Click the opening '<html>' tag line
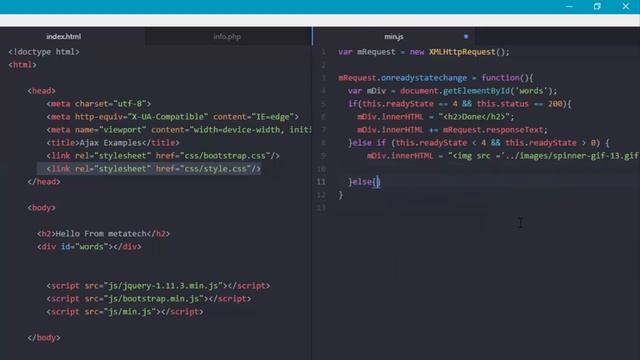The height and width of the screenshot is (360, 640). click(x=22, y=65)
